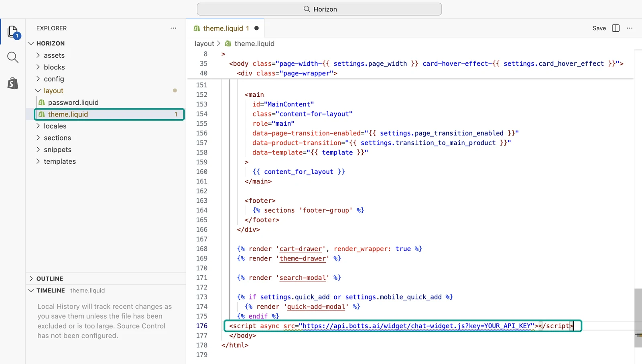Click the Save button
642x364 pixels.
pyautogui.click(x=599, y=28)
